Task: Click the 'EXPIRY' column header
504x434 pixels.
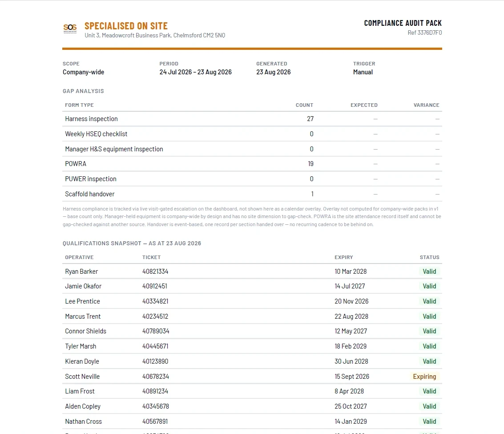Action: 343,257
